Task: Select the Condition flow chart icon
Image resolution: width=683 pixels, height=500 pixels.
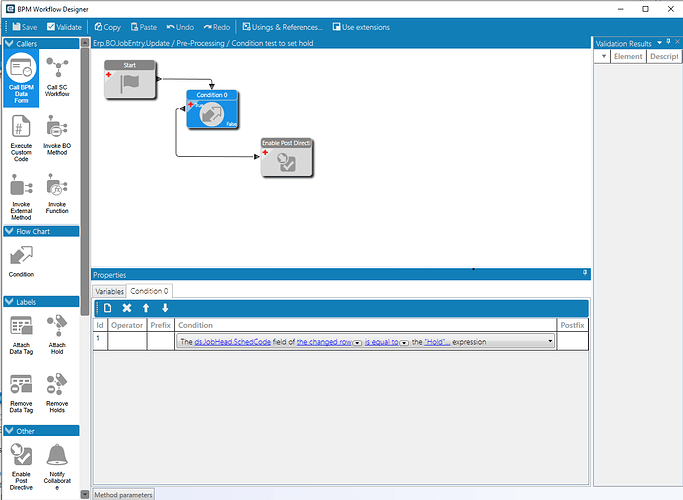Action: click(x=21, y=261)
